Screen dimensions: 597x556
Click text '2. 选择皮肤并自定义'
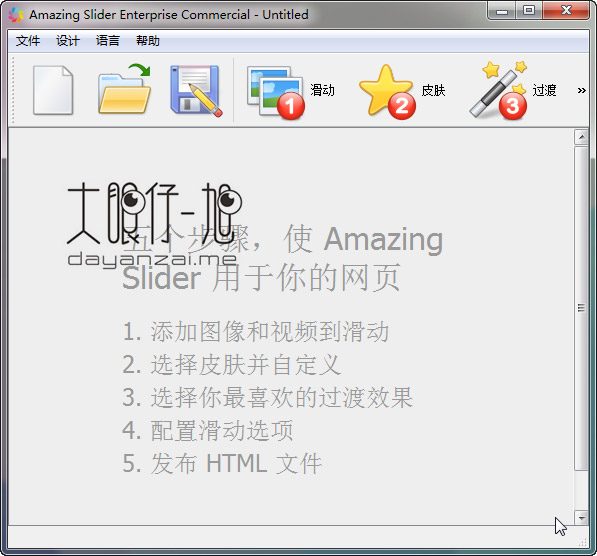coord(231,364)
